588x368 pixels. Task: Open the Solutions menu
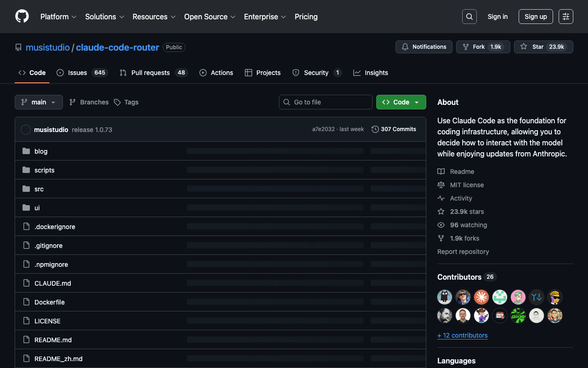point(104,17)
